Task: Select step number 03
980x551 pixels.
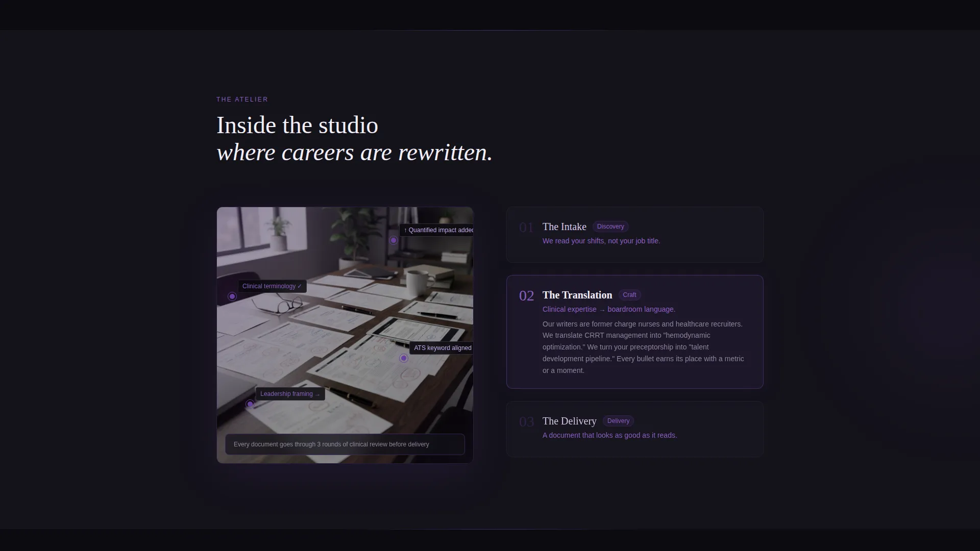Action: [x=526, y=422]
